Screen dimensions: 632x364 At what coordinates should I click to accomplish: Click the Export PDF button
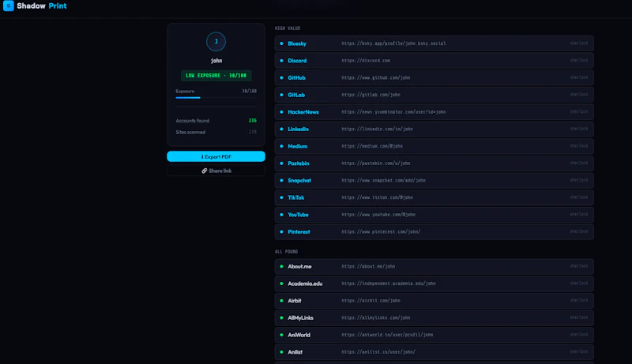[x=216, y=156]
